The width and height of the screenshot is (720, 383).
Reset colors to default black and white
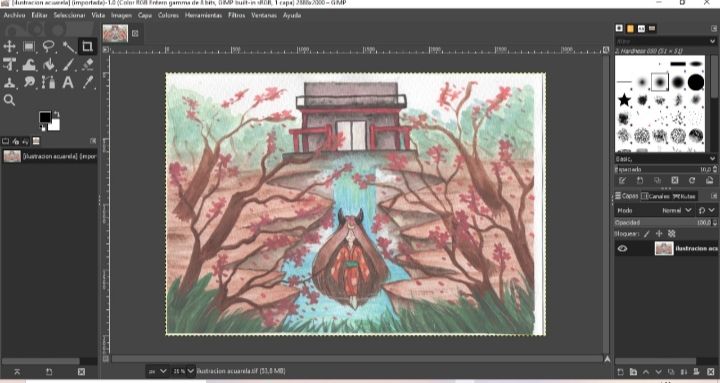tap(43, 128)
